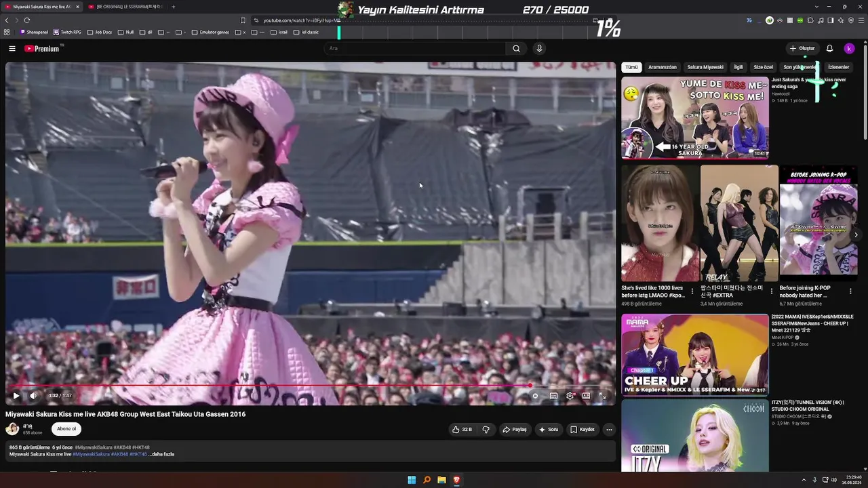Open the CHEER UP MAMA video thumbnail
This screenshot has width=868, height=488.
tap(695, 354)
